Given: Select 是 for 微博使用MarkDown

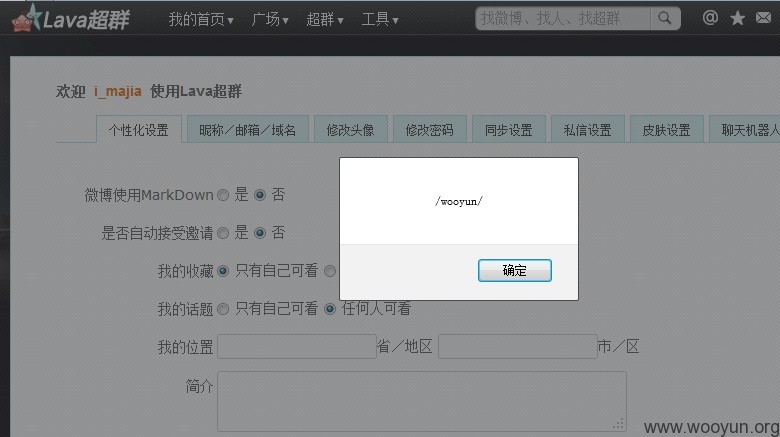Looking at the screenshot, I should (223, 195).
